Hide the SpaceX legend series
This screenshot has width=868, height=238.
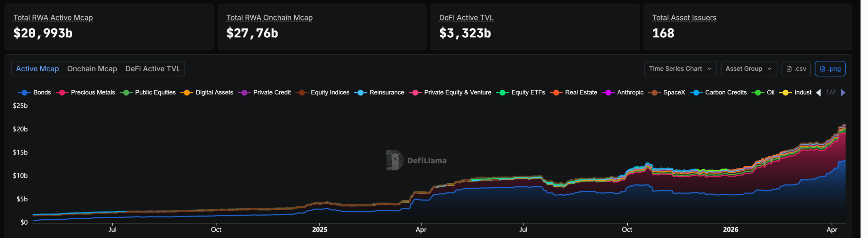tap(667, 92)
